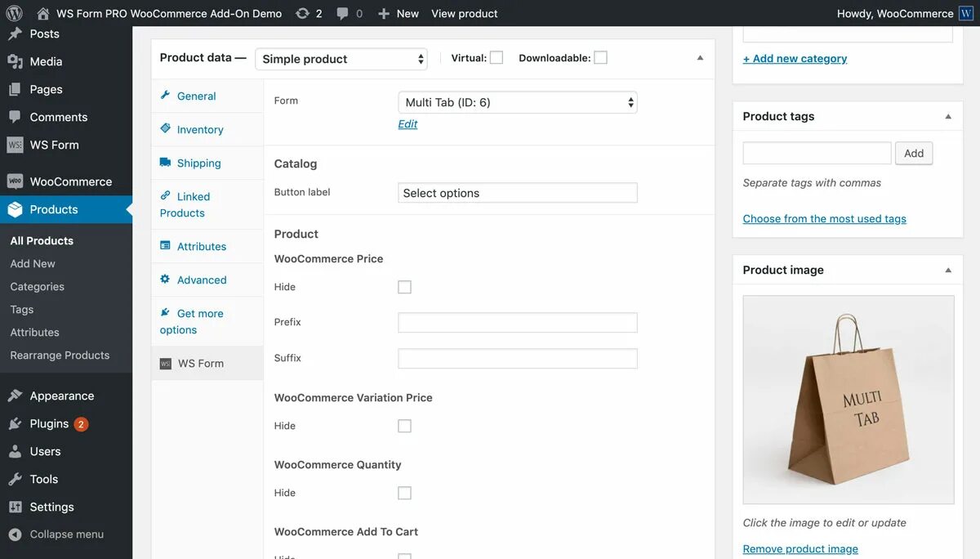This screenshot has height=559, width=980.
Task: Open WS Form from the sidebar icon
Action: [x=13, y=145]
